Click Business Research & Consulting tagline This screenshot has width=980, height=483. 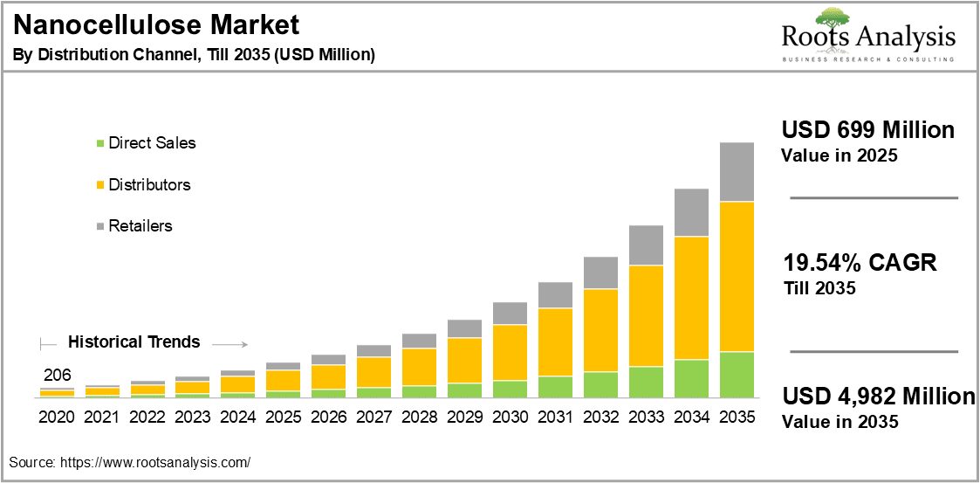pyautogui.click(x=869, y=59)
